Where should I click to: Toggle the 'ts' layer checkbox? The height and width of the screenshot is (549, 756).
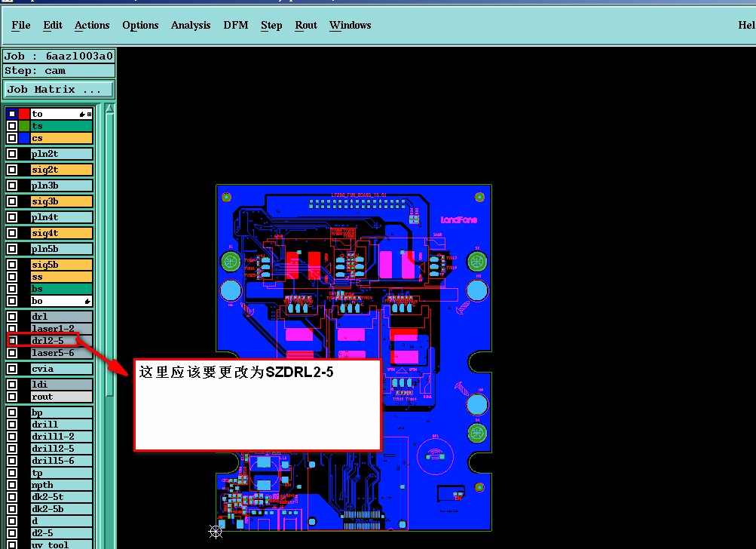(x=12, y=126)
